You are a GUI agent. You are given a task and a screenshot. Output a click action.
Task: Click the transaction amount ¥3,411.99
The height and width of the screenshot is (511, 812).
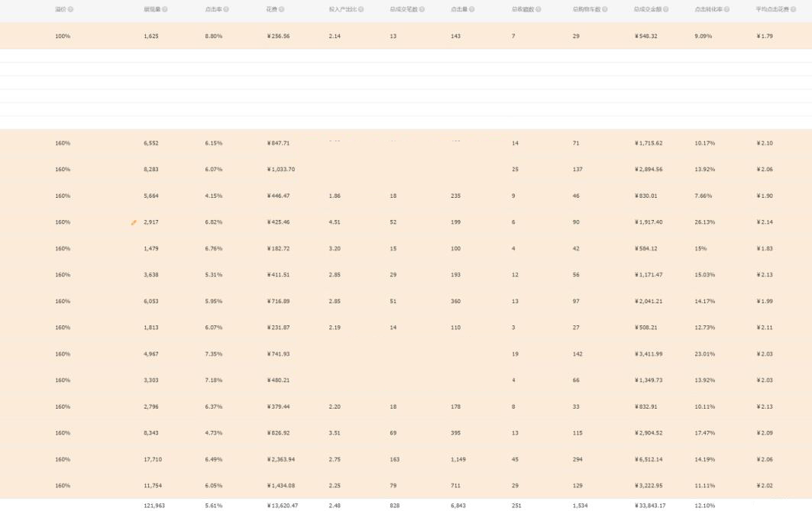pyautogui.click(x=649, y=354)
